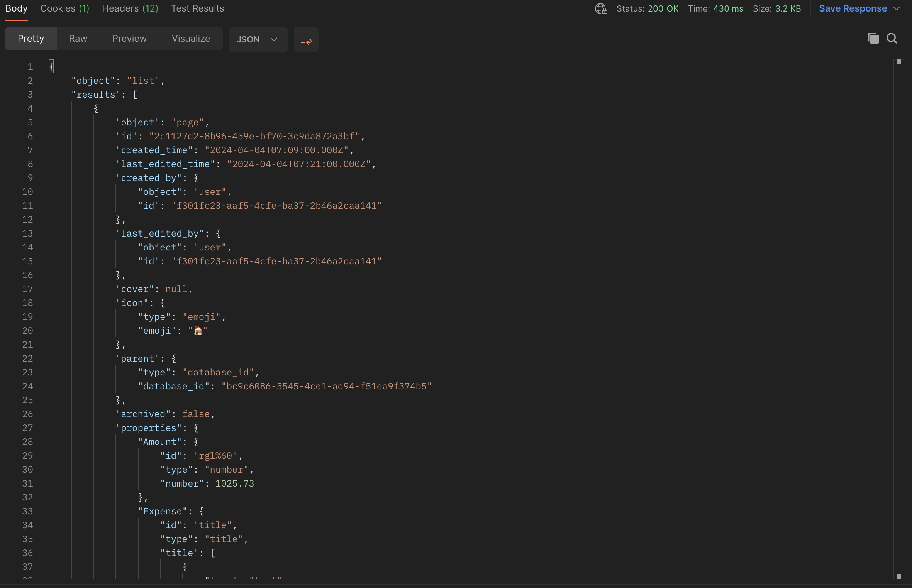
Task: Switch to Raw response view
Action: 78,38
